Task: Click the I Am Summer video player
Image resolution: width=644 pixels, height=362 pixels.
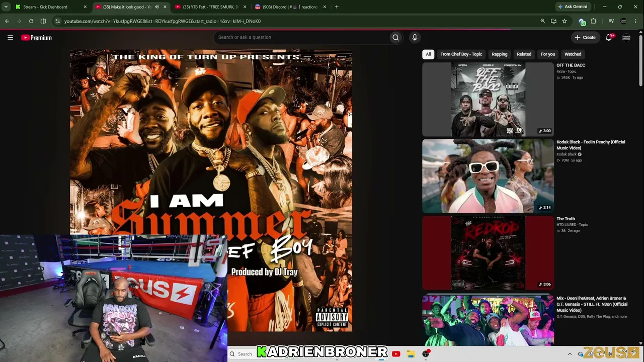Action: tap(211, 190)
